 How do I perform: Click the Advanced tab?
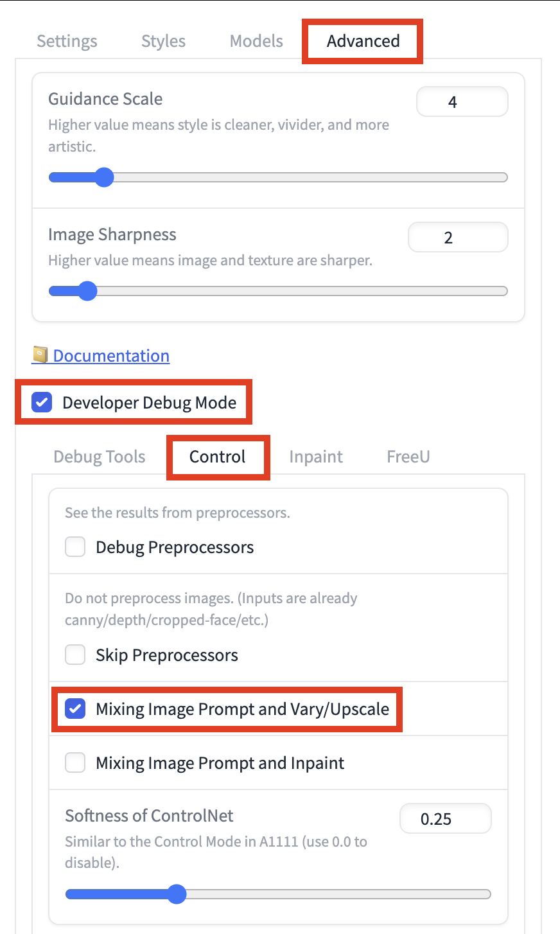click(x=363, y=41)
